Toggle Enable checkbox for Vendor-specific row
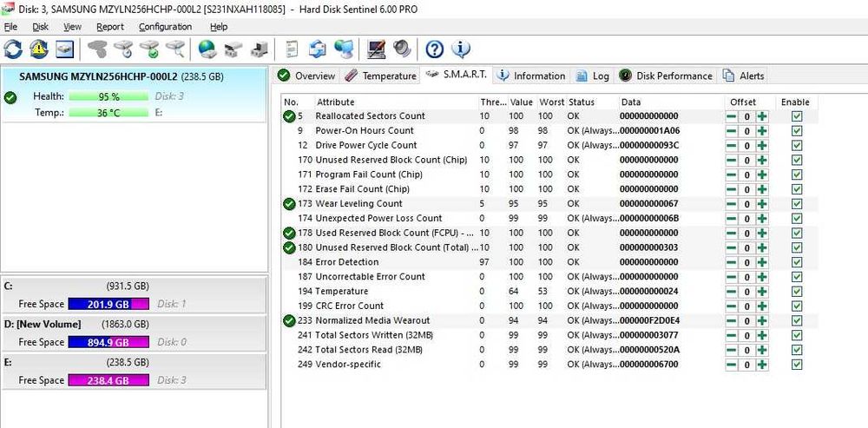Viewport: 868px width, 428px height. [797, 365]
